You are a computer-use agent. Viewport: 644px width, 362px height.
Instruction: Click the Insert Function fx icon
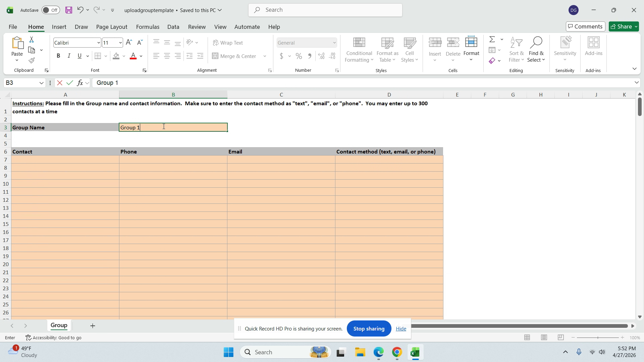[x=80, y=83]
